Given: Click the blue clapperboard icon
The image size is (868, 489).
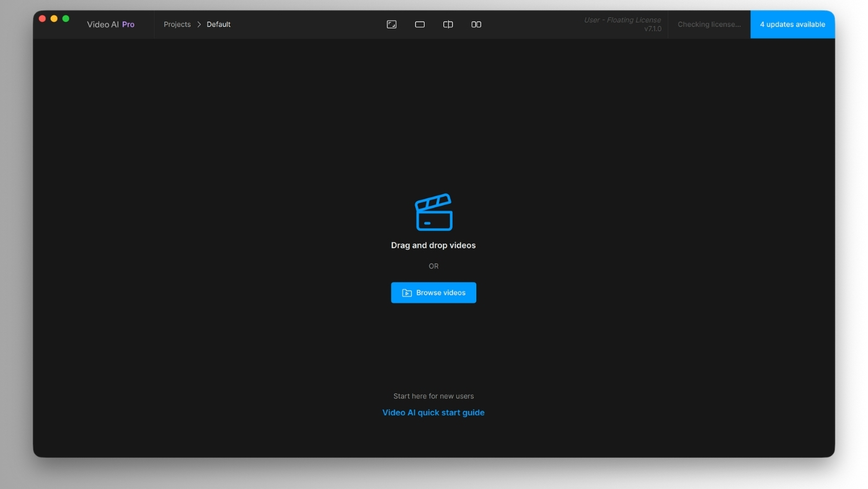Looking at the screenshot, I should [x=433, y=212].
